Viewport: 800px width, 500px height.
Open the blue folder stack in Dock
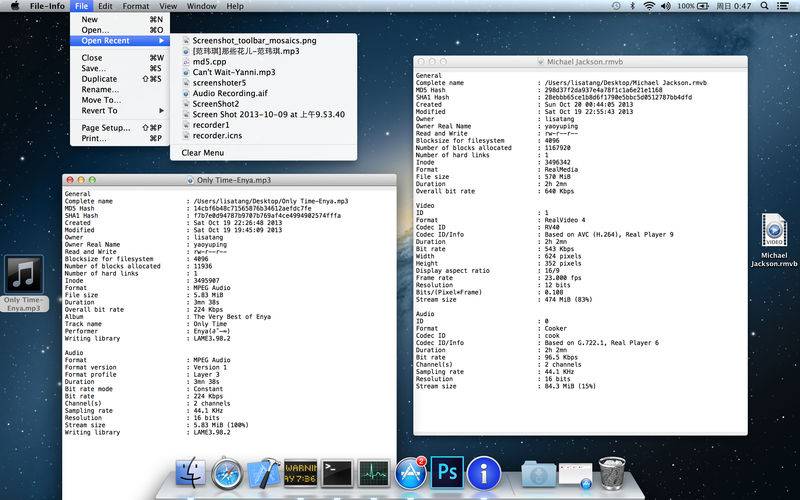point(538,474)
